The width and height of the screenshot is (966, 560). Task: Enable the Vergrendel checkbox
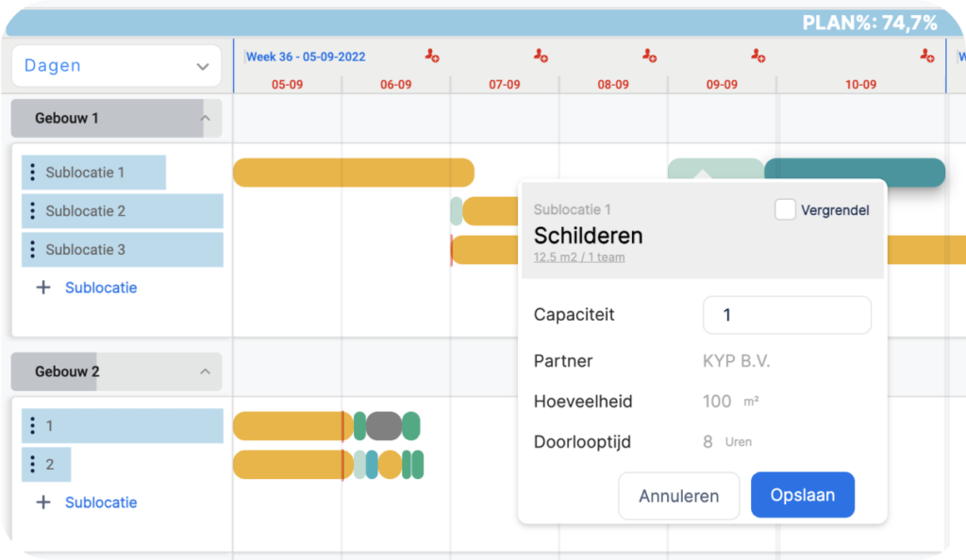(785, 209)
